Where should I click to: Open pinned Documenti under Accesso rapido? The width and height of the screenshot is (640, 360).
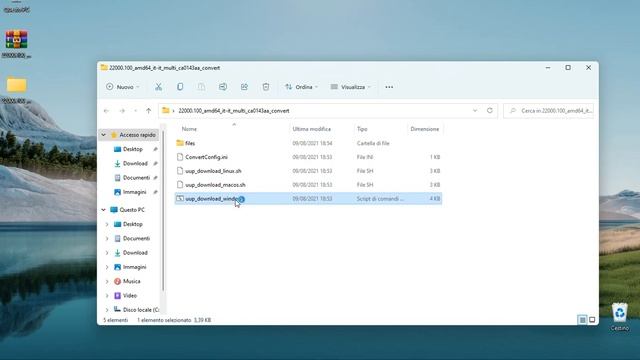(x=136, y=178)
